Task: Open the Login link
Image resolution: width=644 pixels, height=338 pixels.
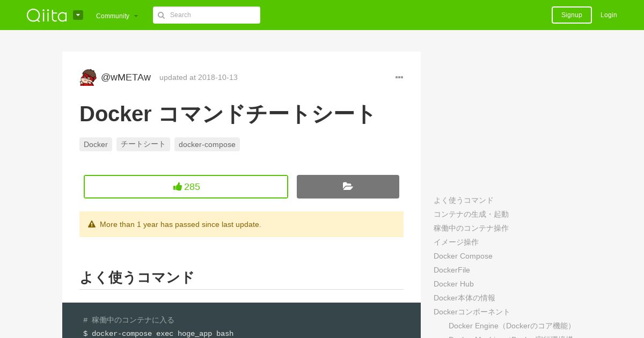Action: [609, 15]
